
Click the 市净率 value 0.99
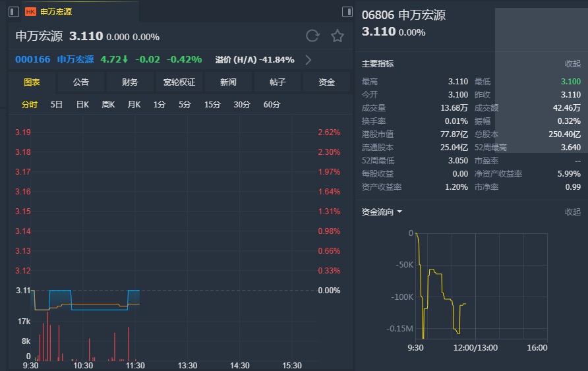click(x=573, y=187)
